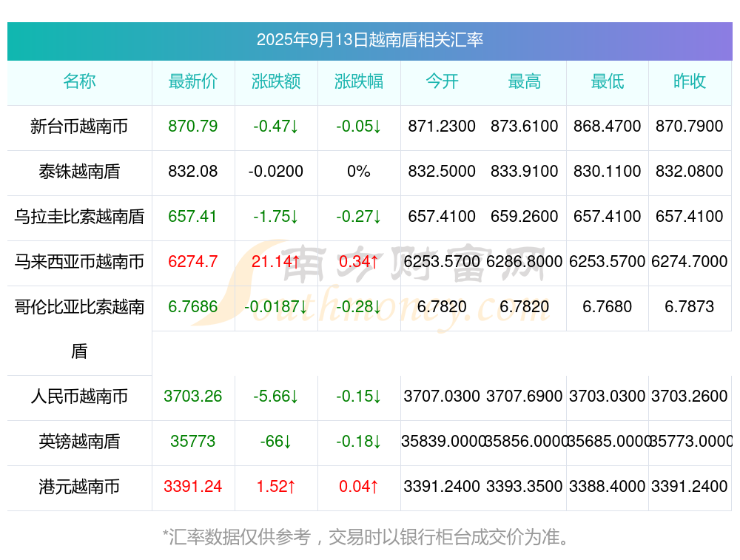Click the change percent -0.27↓
The image size is (740, 560).
point(359,217)
